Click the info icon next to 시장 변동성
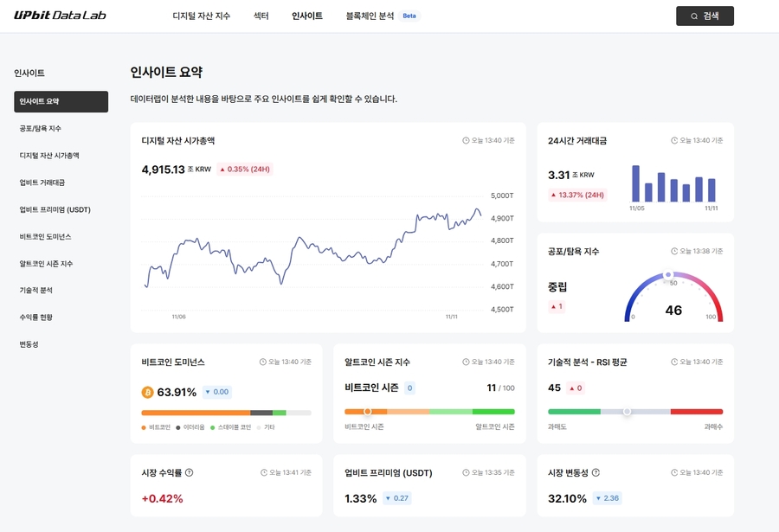 pyautogui.click(x=594, y=472)
